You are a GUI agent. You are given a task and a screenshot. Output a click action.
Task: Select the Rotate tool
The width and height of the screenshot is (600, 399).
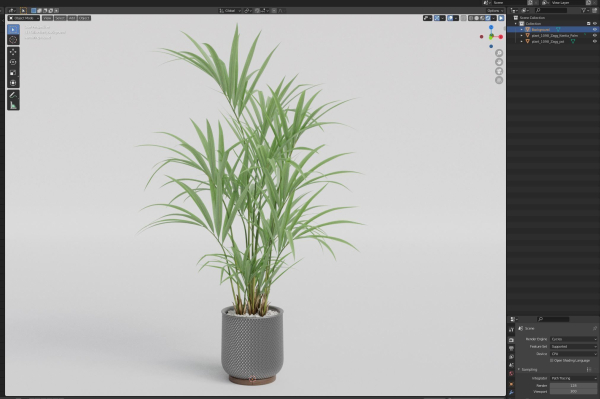point(13,62)
